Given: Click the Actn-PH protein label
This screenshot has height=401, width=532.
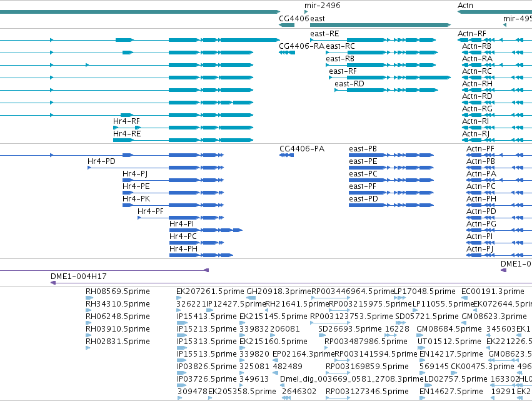Looking at the screenshot, I should click(x=481, y=200).
